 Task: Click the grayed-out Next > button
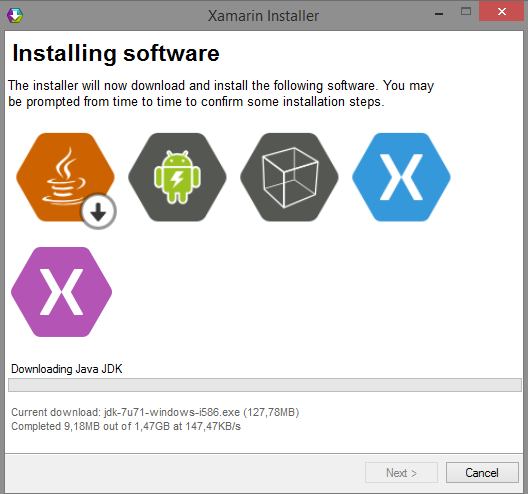click(x=401, y=472)
